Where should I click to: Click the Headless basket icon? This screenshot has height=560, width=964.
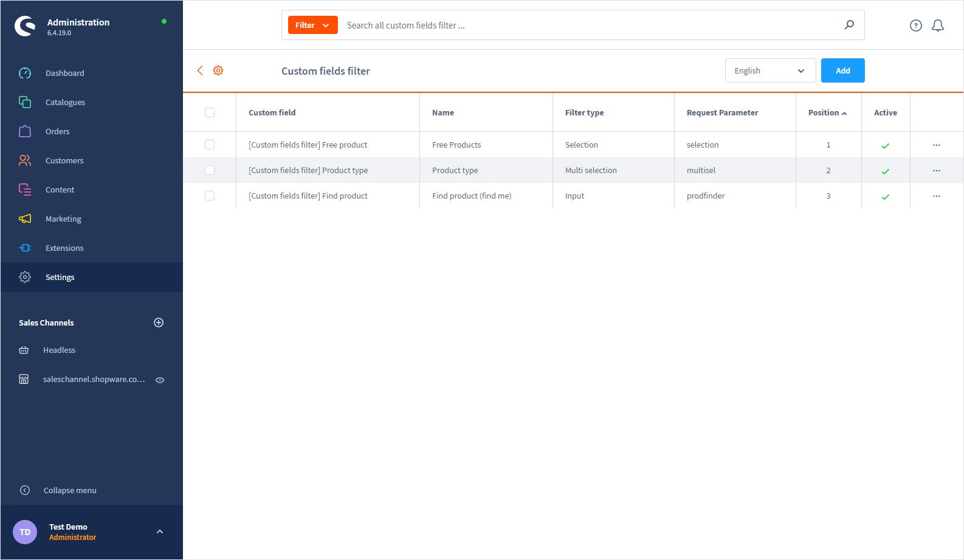coord(24,350)
